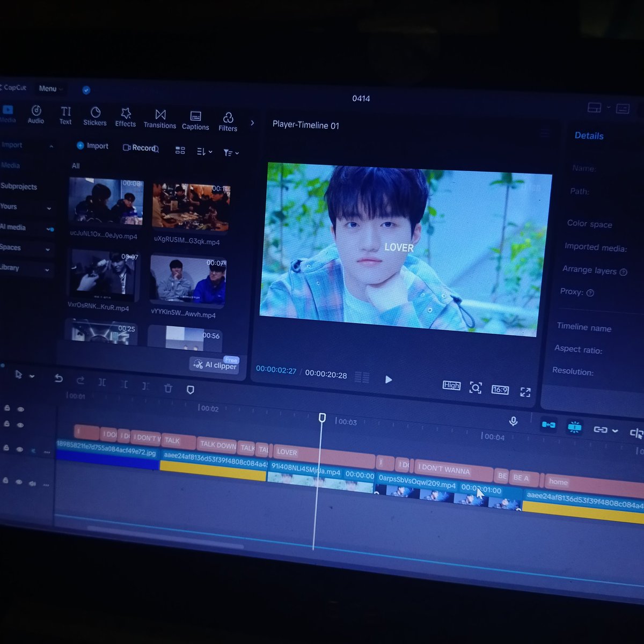The image size is (644, 644).
Task: Click the trash Delete icon
Action: (168, 388)
